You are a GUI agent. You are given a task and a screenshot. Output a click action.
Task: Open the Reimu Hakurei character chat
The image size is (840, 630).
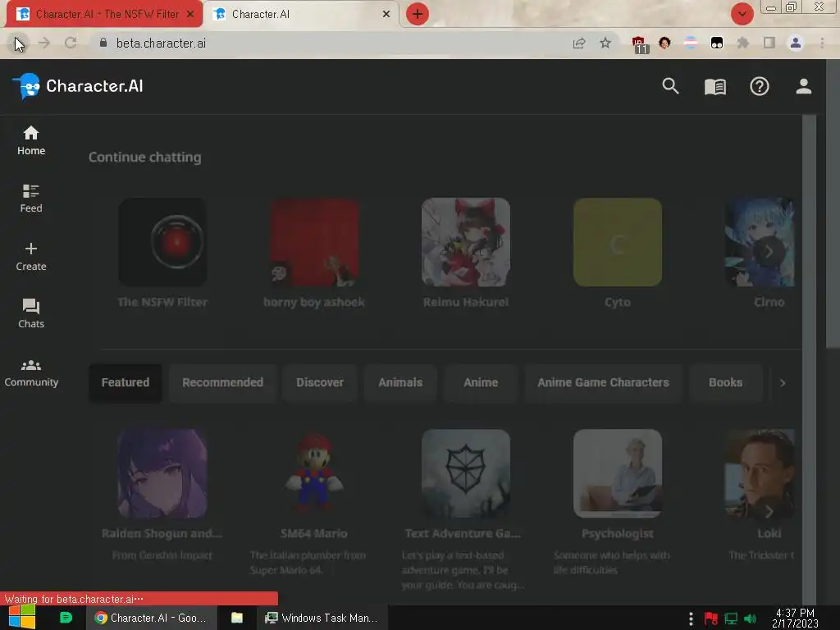(466, 253)
